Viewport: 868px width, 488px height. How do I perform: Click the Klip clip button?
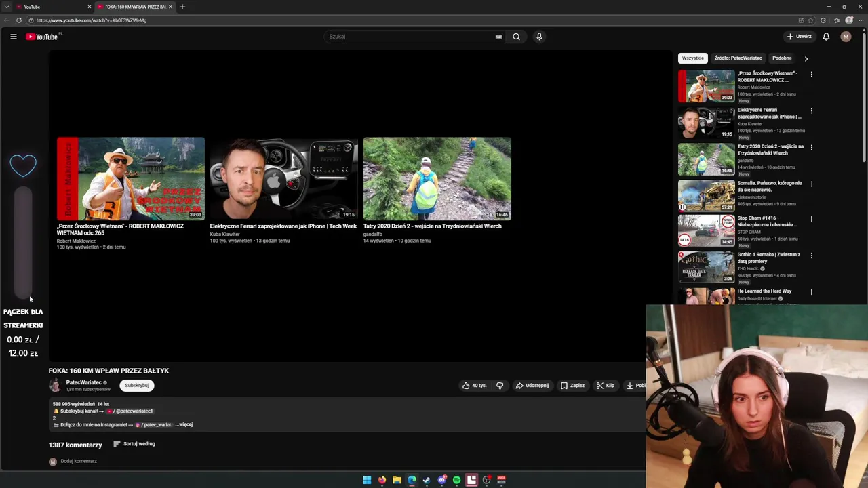pos(606,386)
